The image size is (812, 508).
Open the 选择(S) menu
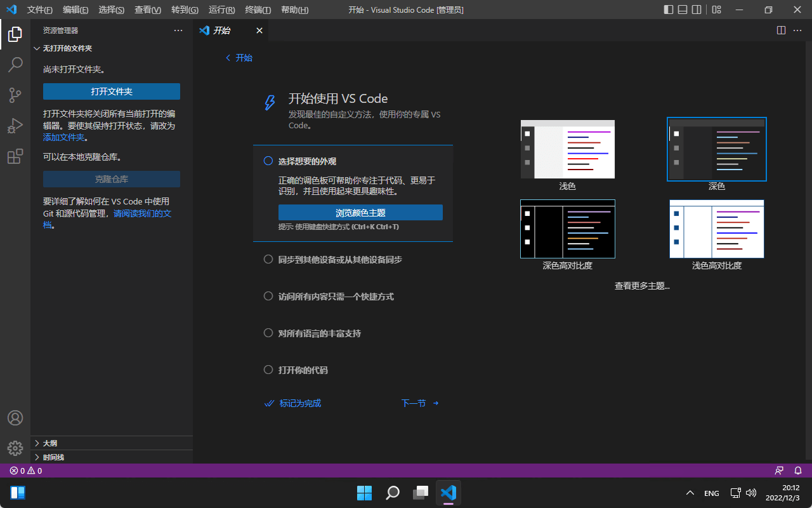[112, 10]
